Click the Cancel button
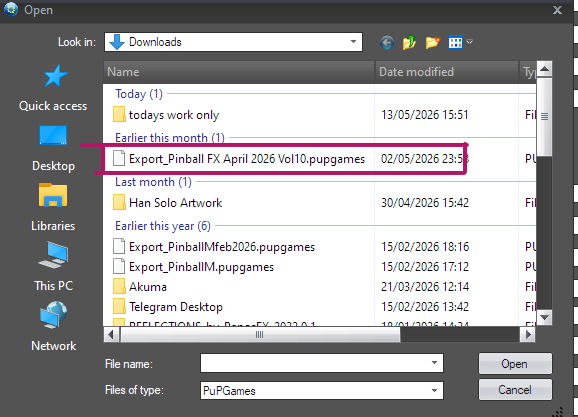Viewport: 578px width, 417px height. coord(515,390)
